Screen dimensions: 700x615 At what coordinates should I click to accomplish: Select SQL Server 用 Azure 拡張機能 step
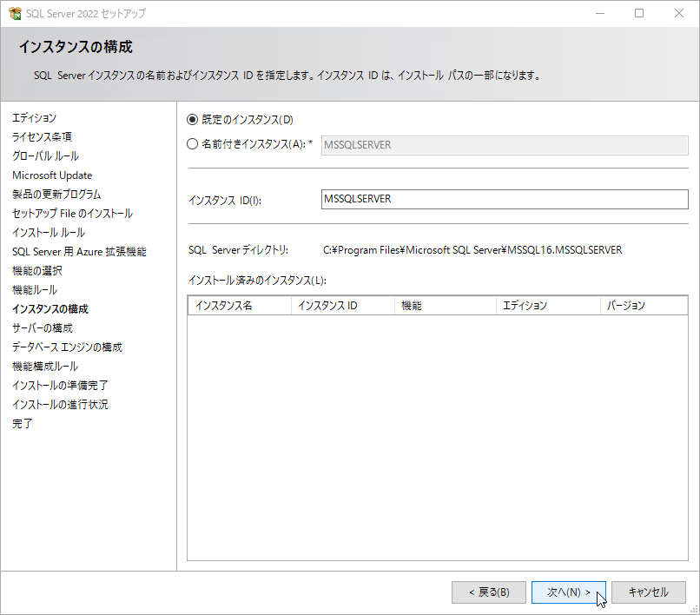pos(79,252)
